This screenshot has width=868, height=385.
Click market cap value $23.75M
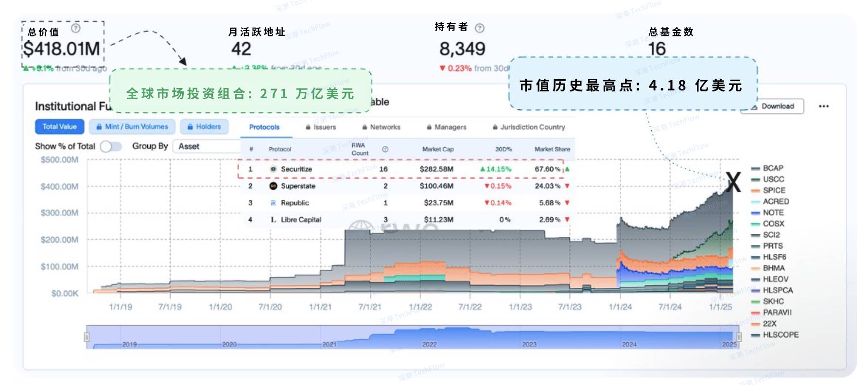(x=438, y=203)
